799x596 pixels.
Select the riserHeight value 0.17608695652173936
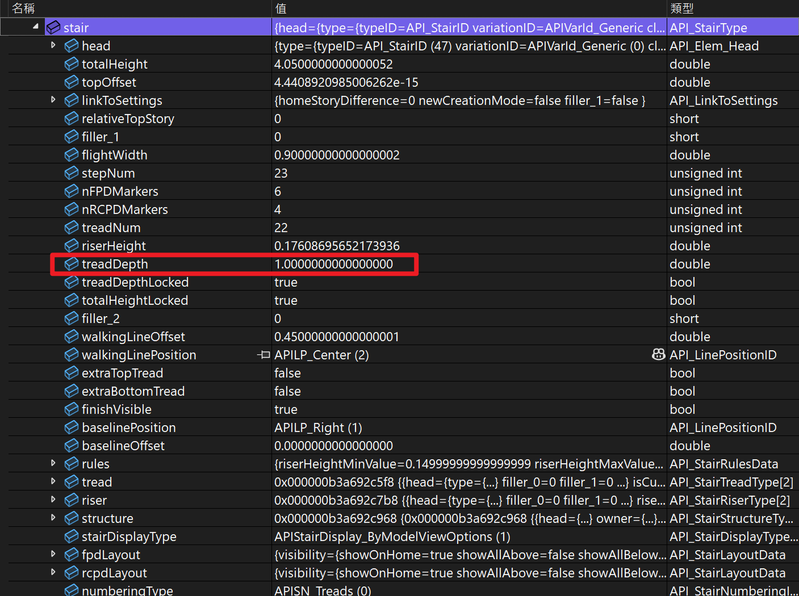[x=337, y=246]
